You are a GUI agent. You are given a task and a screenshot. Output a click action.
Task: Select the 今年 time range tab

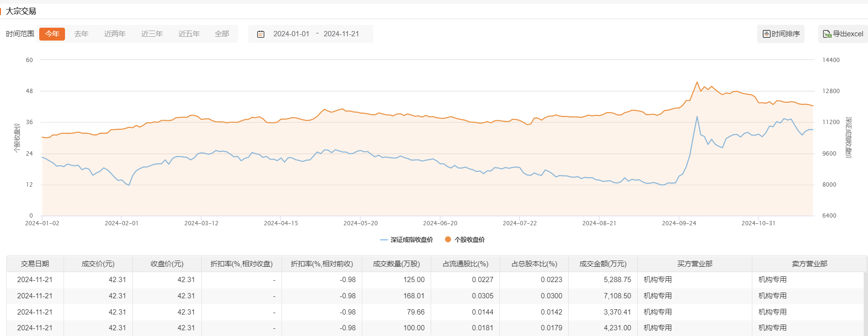click(x=52, y=34)
